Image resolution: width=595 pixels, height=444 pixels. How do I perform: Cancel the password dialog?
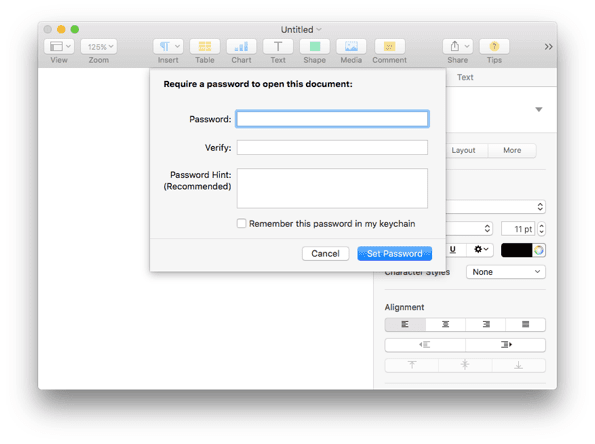tap(325, 253)
